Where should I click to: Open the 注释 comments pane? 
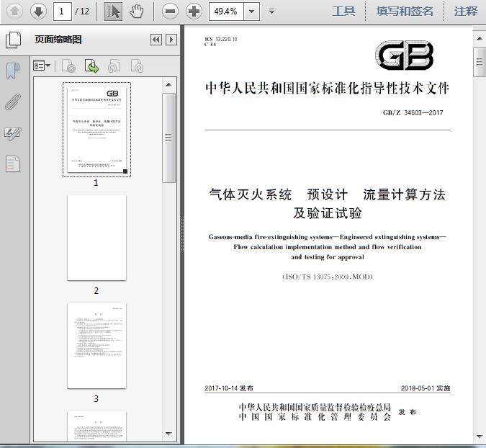(x=466, y=12)
